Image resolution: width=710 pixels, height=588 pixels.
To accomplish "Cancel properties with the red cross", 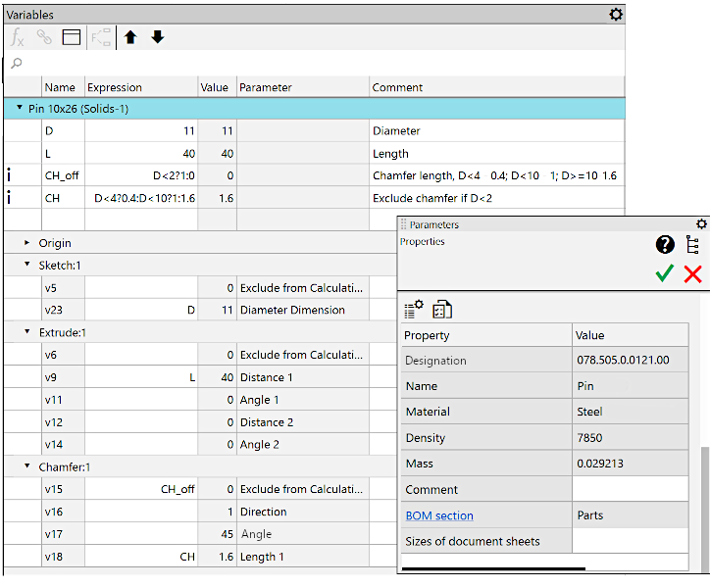I will tap(692, 274).
